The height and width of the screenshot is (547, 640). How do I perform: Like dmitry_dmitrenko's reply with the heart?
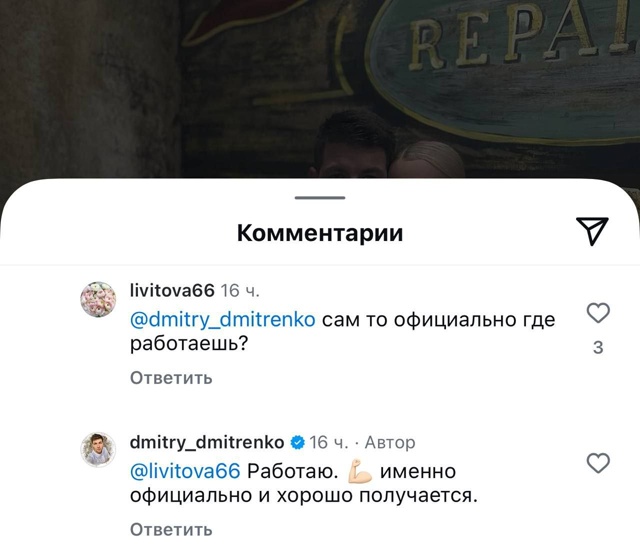click(598, 463)
